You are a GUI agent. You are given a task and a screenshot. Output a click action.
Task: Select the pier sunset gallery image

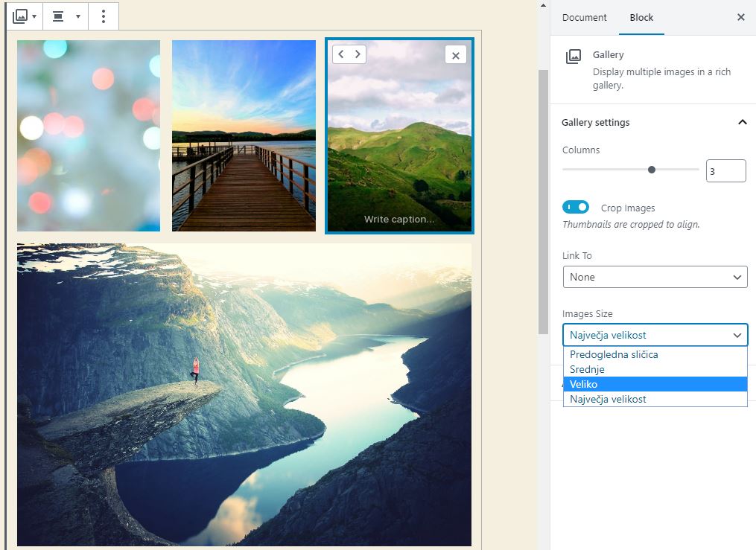[244, 135]
